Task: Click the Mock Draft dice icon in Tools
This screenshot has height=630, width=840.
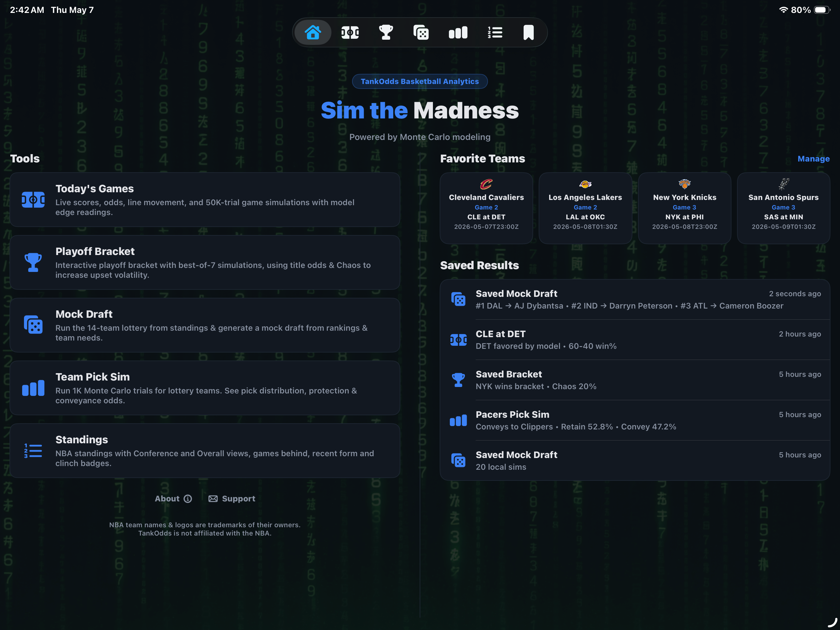Action: 33,325
